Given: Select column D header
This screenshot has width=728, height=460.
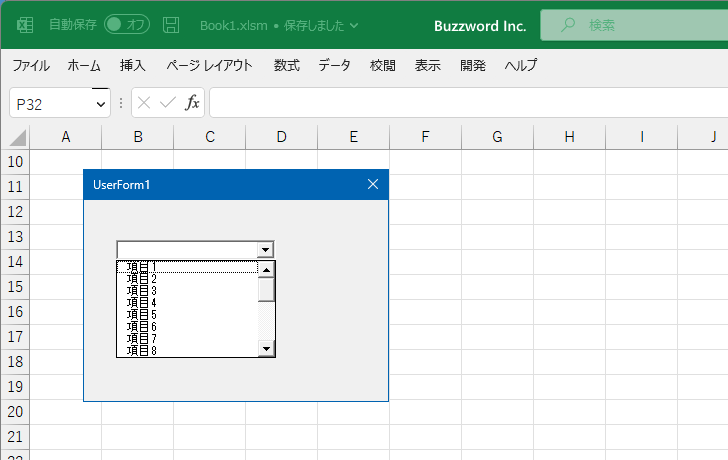Looking at the screenshot, I should (x=282, y=137).
